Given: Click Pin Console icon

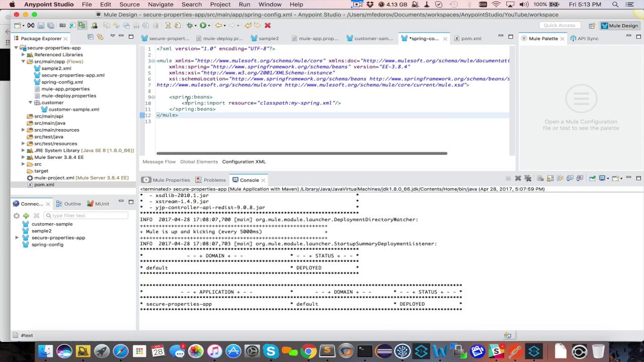Looking at the screenshot, I should pyautogui.click(x=592, y=178).
